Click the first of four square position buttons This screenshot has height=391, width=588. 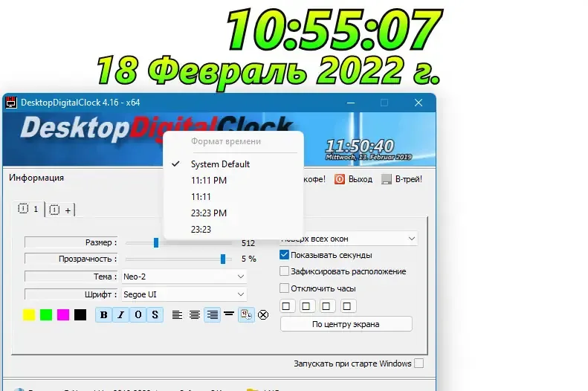[x=286, y=306]
